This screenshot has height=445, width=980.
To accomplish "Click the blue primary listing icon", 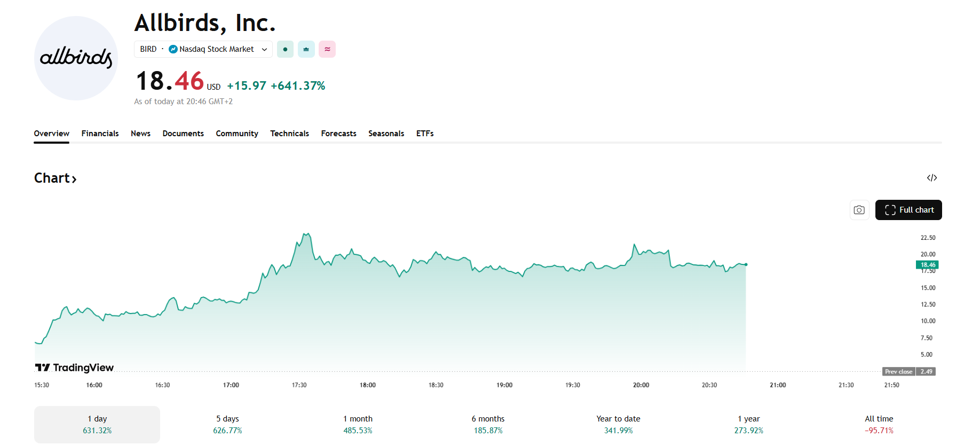I will [306, 49].
